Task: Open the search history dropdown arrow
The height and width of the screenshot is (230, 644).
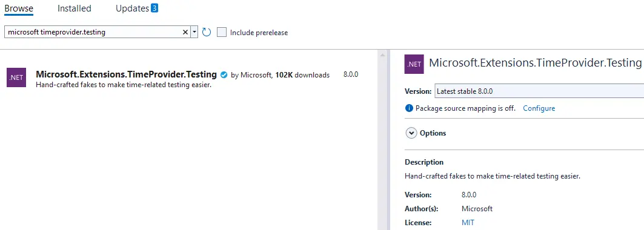Action: click(x=194, y=33)
